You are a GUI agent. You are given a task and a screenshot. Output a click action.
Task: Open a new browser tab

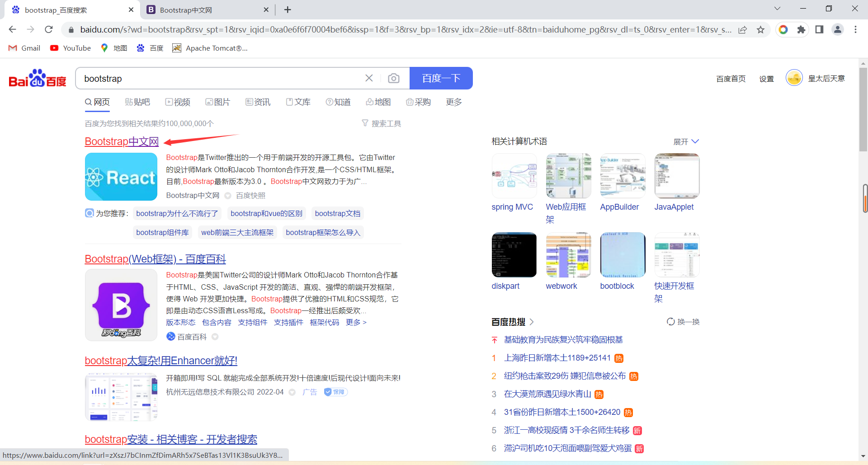point(288,9)
